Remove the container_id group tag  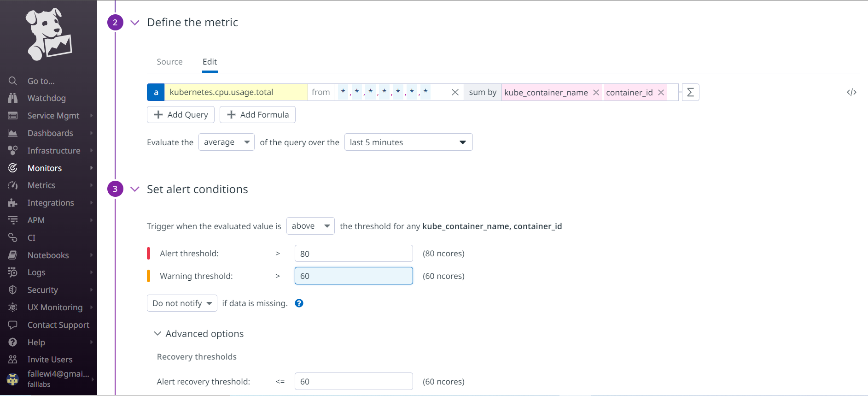click(x=661, y=93)
